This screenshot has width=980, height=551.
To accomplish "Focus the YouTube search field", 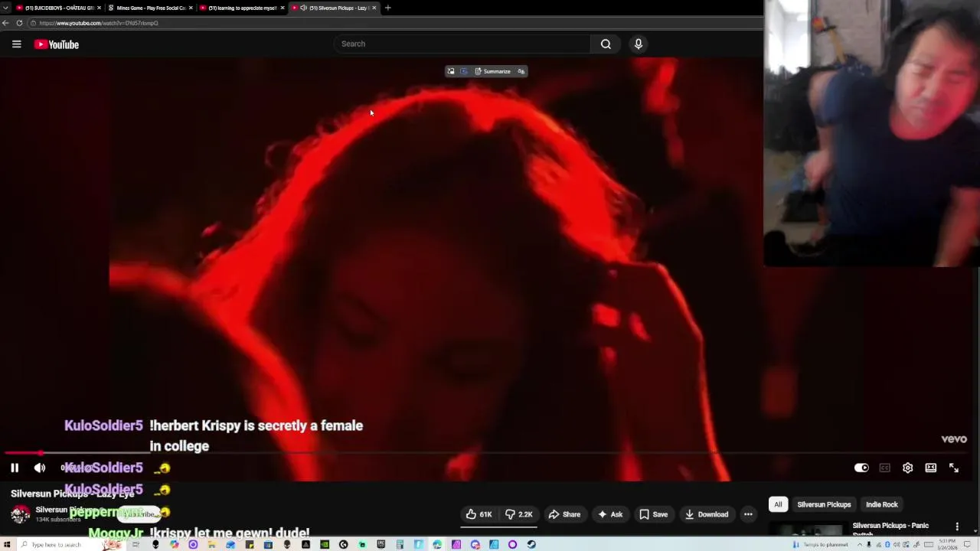I will [x=462, y=44].
